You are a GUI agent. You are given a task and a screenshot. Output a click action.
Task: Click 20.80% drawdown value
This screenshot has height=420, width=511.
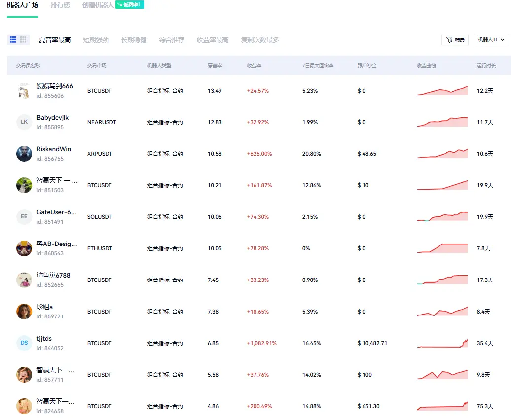click(312, 154)
